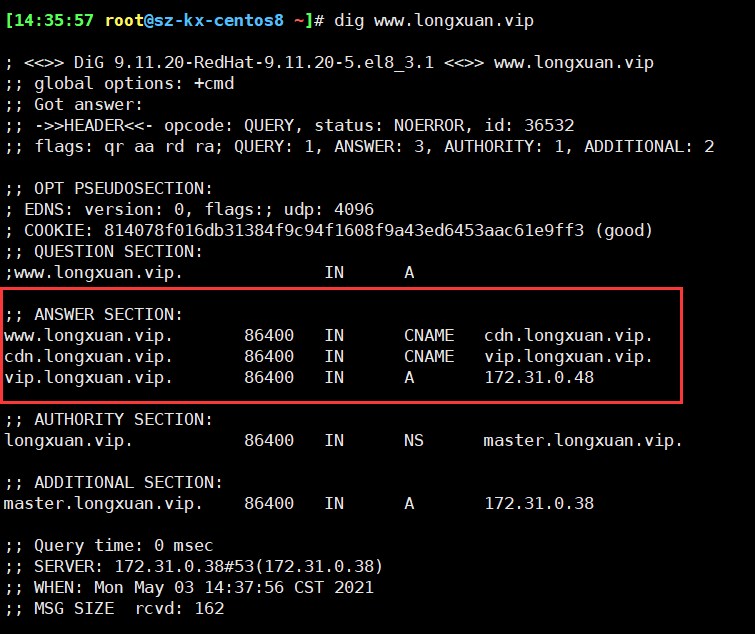Click 'flags: qr aa rd ra' text
This screenshot has height=634, width=755.
[x=127, y=147]
